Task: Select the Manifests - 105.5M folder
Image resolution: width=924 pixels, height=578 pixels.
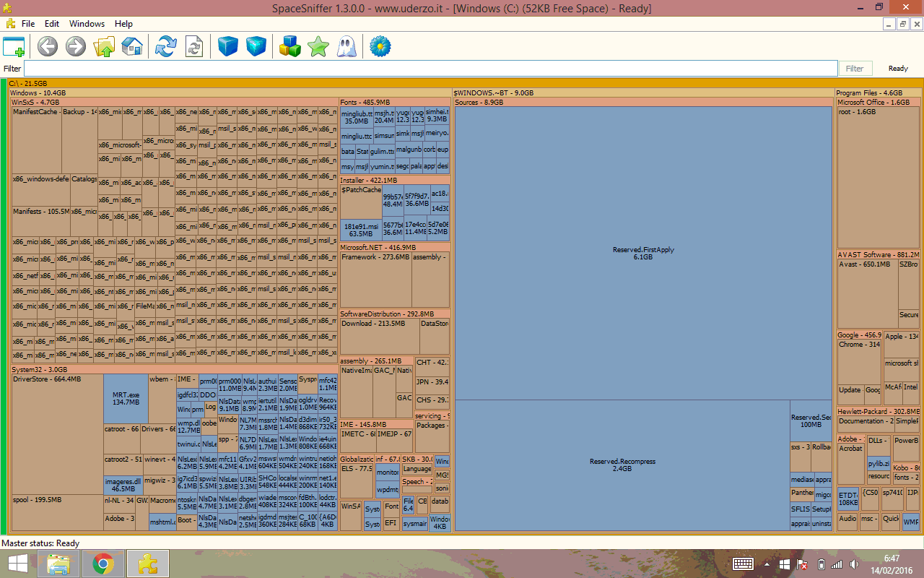Action: point(40,220)
